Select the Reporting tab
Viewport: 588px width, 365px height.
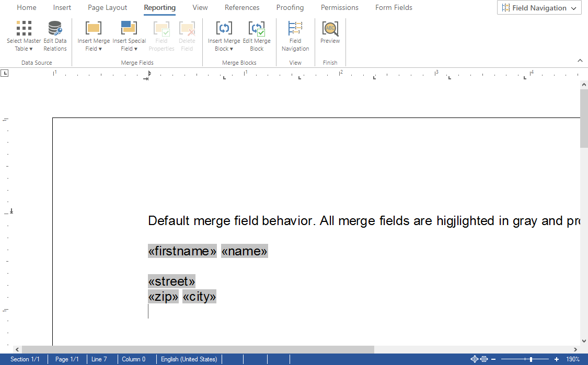tap(160, 7)
